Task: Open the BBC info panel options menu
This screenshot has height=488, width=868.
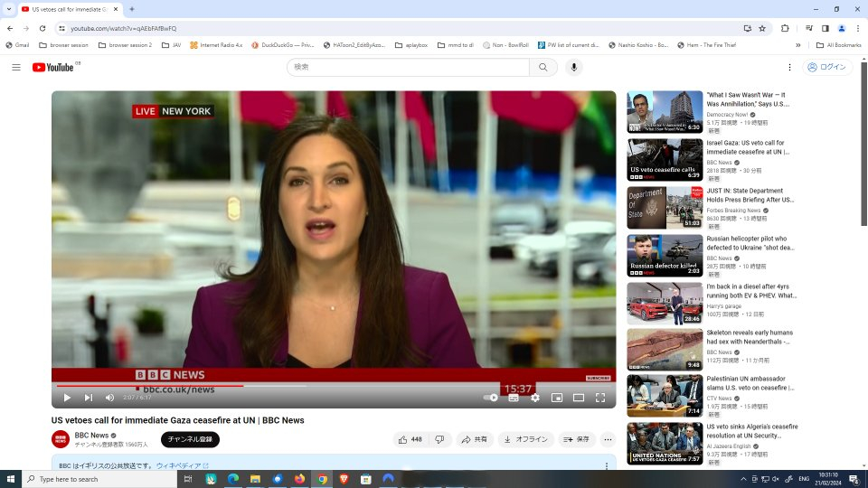Action: click(606, 466)
